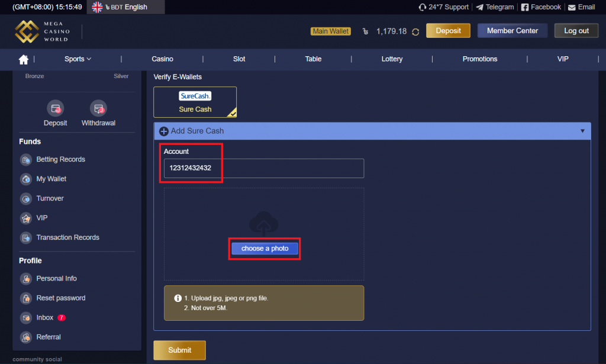606x364 pixels.
Task: Click the Telegram paper plane icon
Action: [x=479, y=7]
